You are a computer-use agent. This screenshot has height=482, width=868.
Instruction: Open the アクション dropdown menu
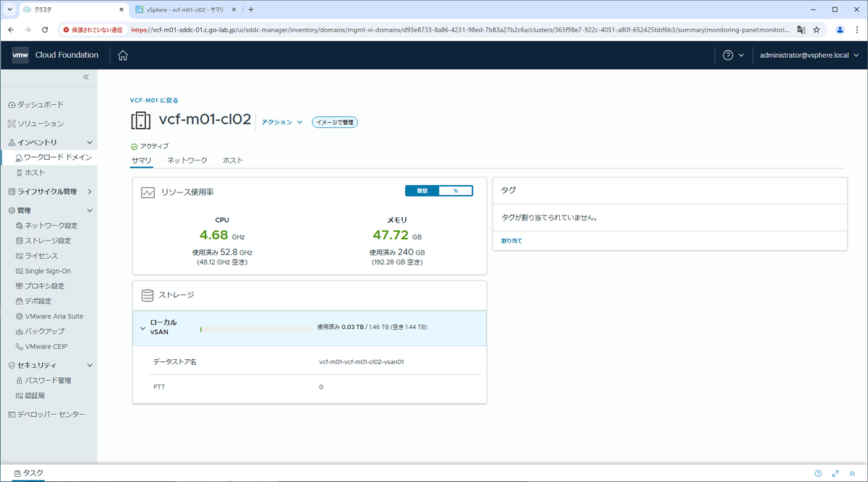282,122
